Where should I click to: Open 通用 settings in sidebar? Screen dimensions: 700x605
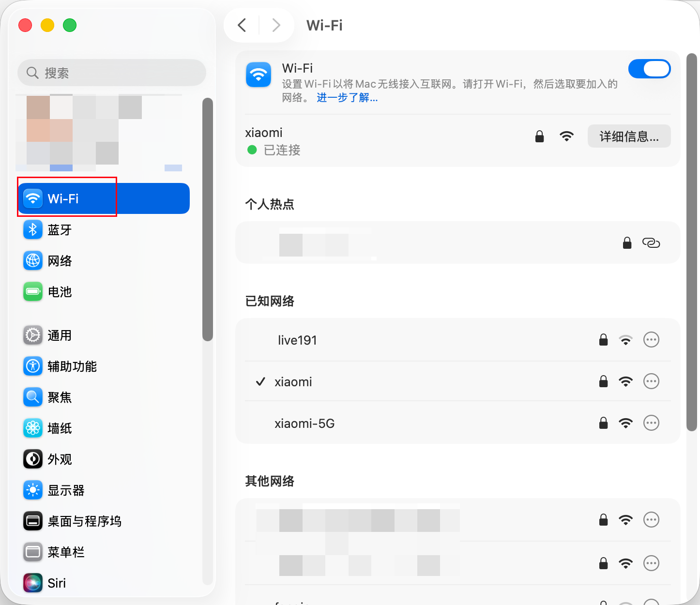tap(104, 335)
